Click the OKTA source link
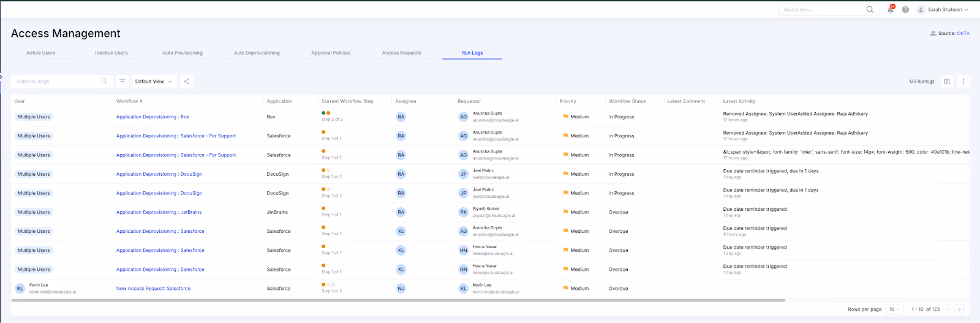 (963, 34)
